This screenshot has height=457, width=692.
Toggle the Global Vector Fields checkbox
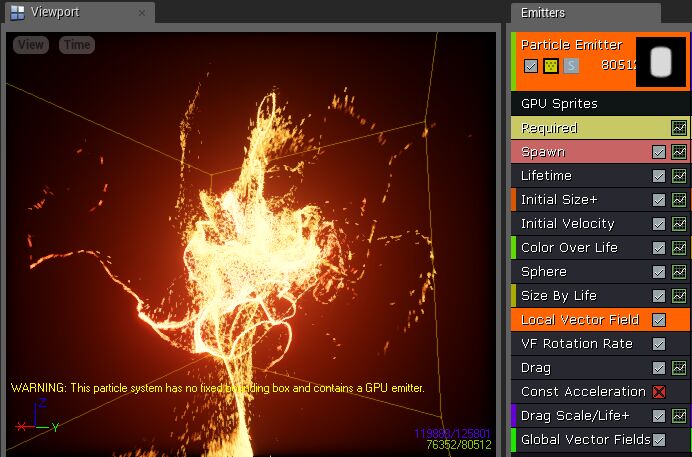[x=659, y=440]
